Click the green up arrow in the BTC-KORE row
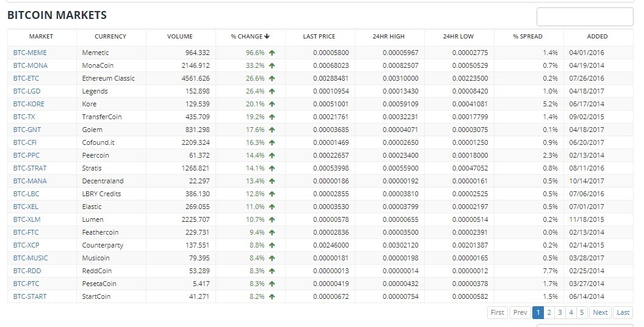This screenshot has height=327, width=644. click(x=272, y=104)
